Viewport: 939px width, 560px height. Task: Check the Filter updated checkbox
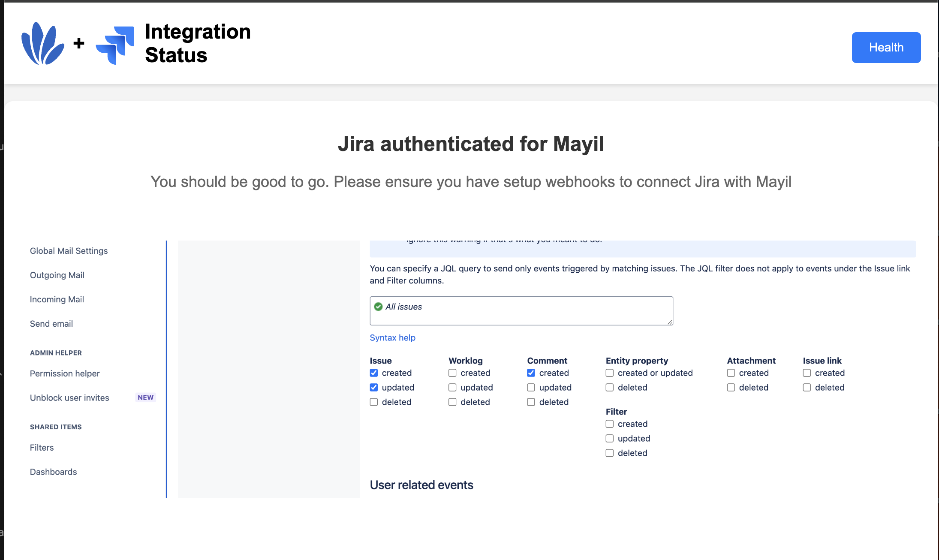point(609,438)
